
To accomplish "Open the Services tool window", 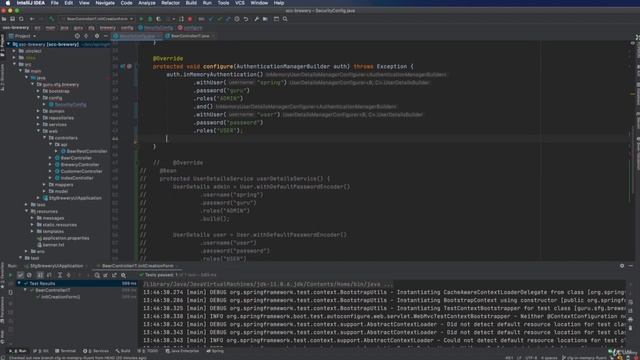I will tap(96, 351).
